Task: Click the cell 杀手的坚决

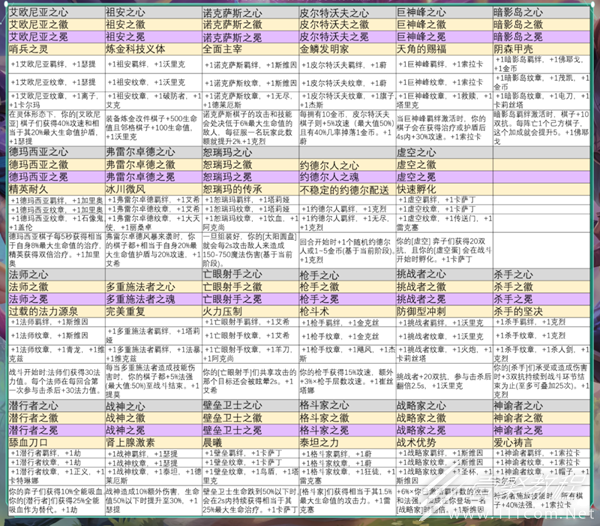Action: 541,311
